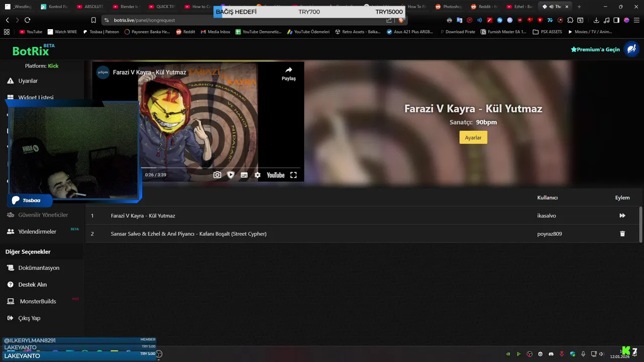Click the shield icon in the video player
The width and height of the screenshot is (644, 362).
pyautogui.click(x=230, y=175)
